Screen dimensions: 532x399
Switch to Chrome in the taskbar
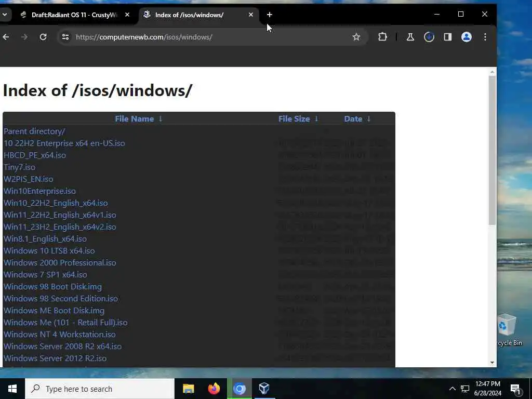[239, 389]
